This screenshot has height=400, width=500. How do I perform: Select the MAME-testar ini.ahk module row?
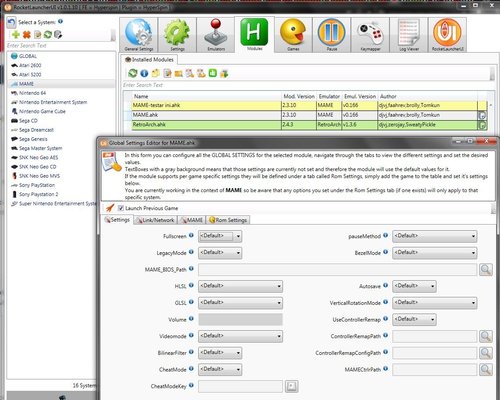[x=305, y=105]
